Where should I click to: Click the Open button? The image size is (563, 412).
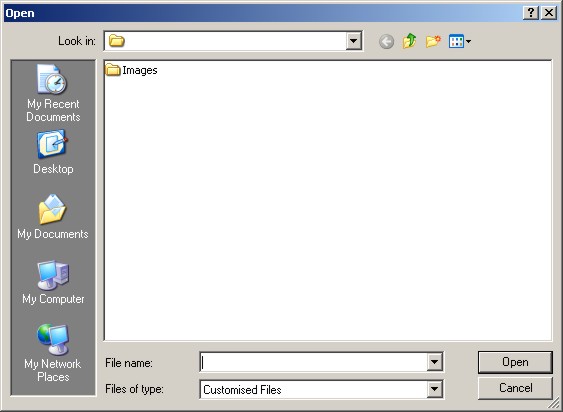[515, 362]
